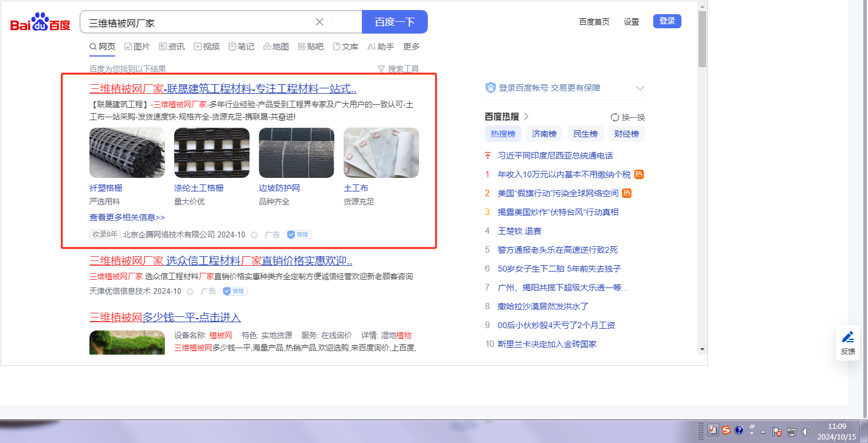Click the 土工布 product link
The height and width of the screenshot is (443, 868).
356,188
